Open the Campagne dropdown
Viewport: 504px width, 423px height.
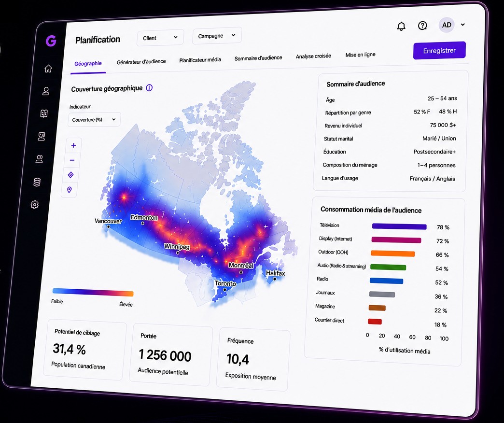click(x=217, y=36)
